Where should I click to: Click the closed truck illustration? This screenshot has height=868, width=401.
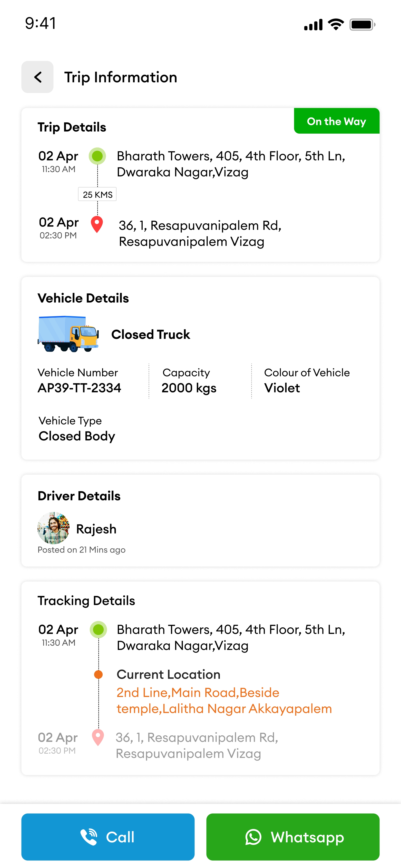pyautogui.click(x=68, y=334)
